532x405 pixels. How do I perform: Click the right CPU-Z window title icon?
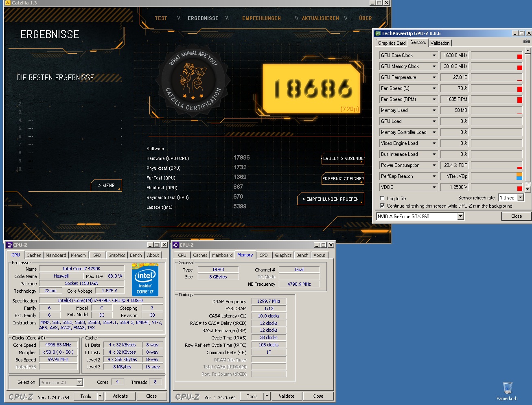pyautogui.click(x=176, y=245)
